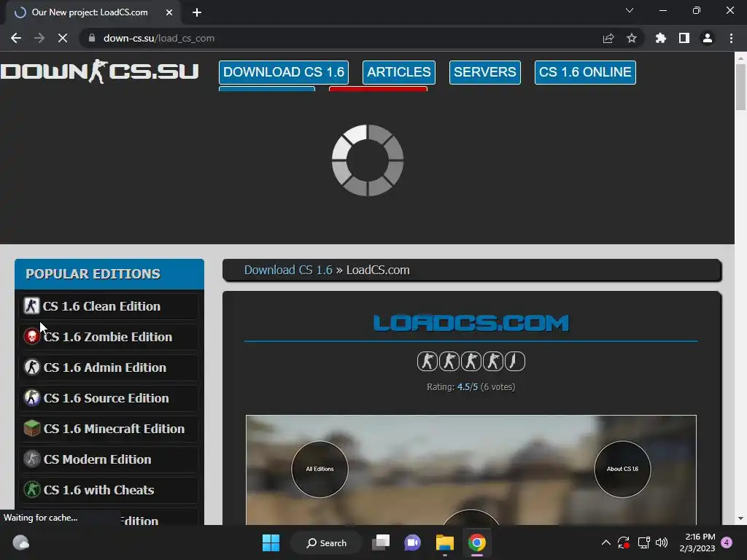747x560 pixels.
Task: Click the Minecraft grass block icon
Action: click(32, 428)
